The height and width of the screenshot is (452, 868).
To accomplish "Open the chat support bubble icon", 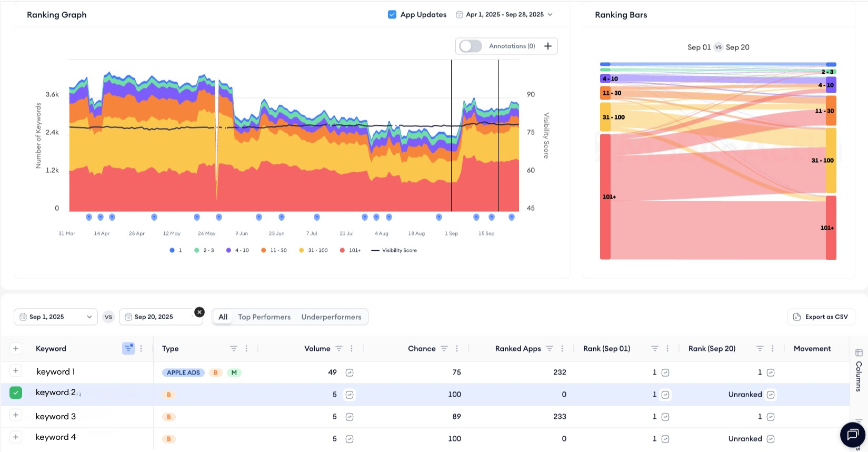I will [x=852, y=435].
